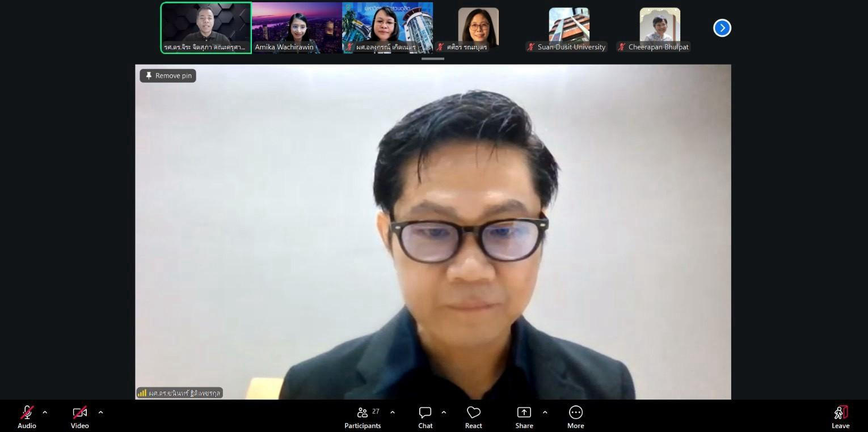Viewport: 868px width, 432px height.
Task: Expand the video options caret beside Video
Action: pos(100,412)
